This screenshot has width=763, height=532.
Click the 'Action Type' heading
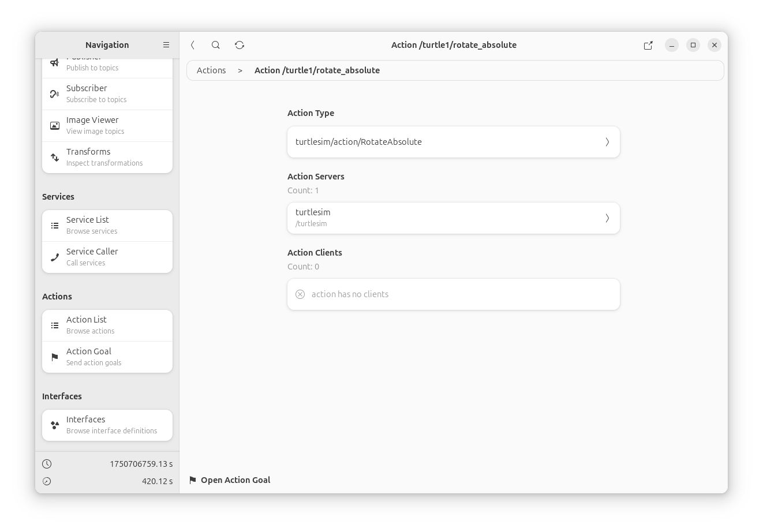[x=311, y=113]
